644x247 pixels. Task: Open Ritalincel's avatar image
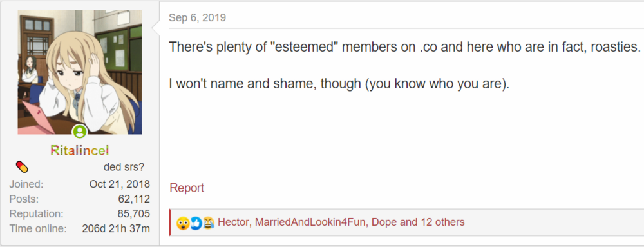point(80,72)
